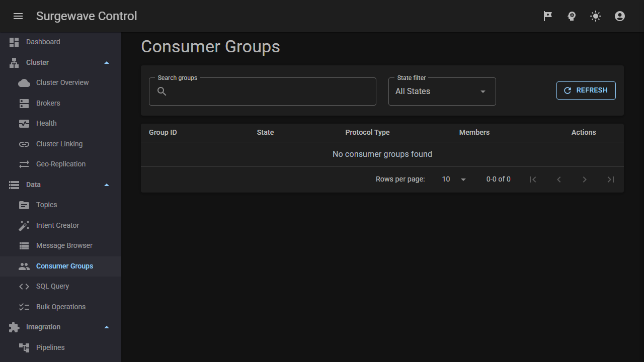Click the Dashboard grid icon
Viewport: 644px width, 362px height.
pos(14,42)
